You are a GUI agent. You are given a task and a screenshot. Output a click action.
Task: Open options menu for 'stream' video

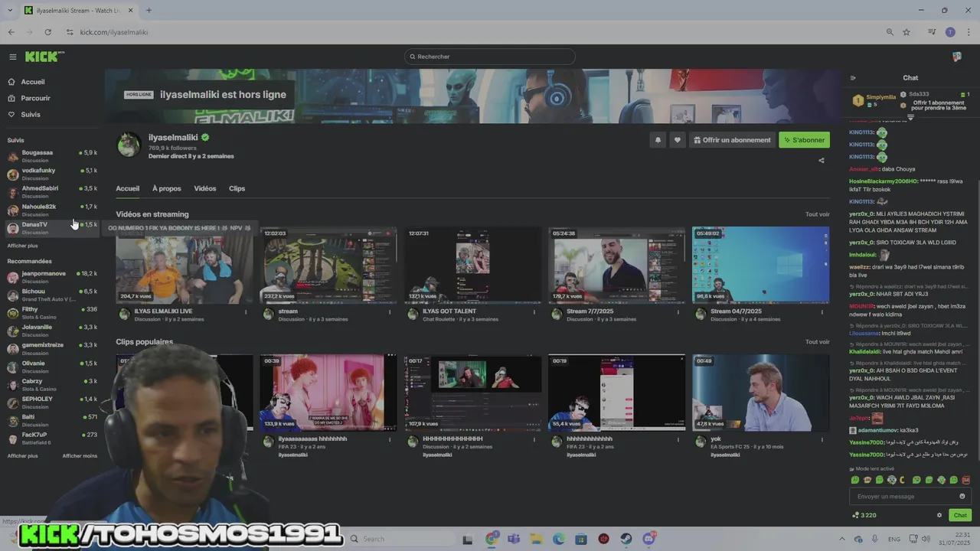point(390,311)
